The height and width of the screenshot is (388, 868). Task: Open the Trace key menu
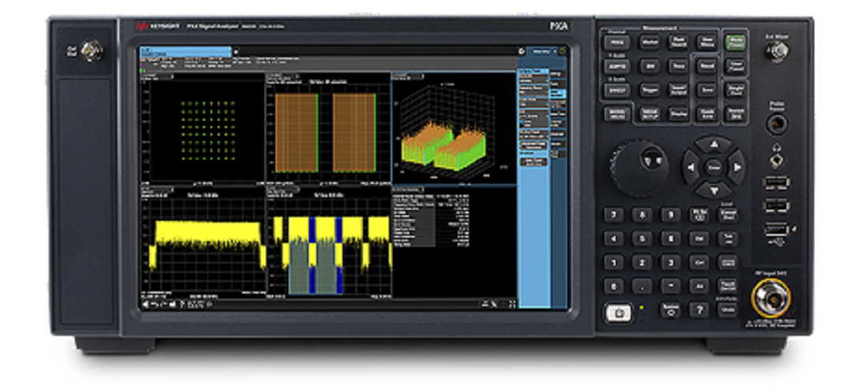pyautogui.click(x=677, y=66)
